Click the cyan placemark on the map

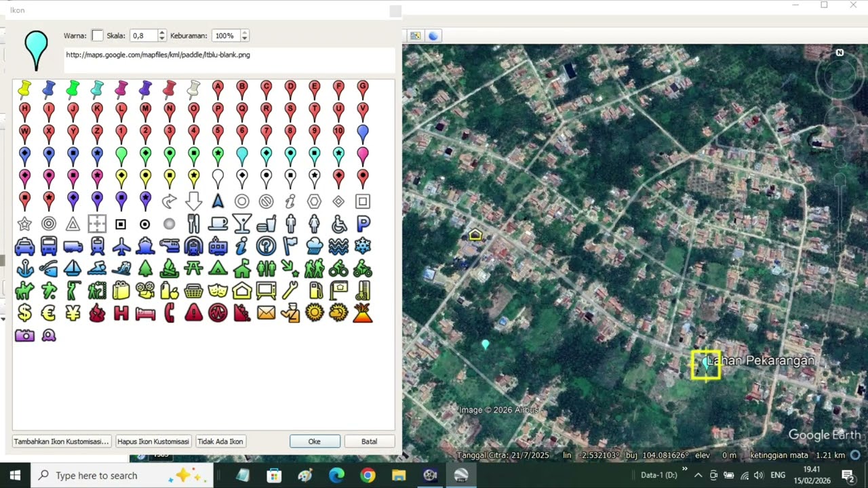click(485, 344)
